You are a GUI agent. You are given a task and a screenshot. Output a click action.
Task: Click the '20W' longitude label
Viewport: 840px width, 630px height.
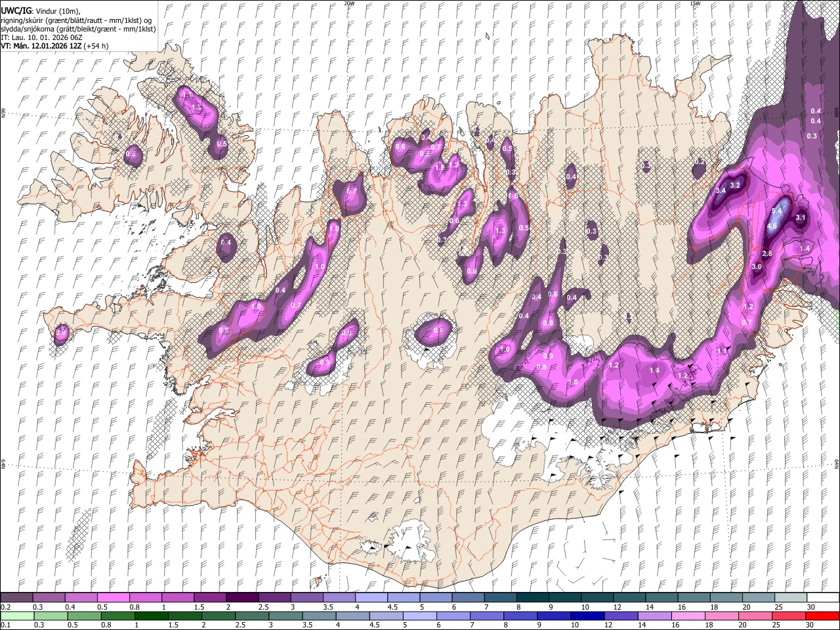pos(349,3)
